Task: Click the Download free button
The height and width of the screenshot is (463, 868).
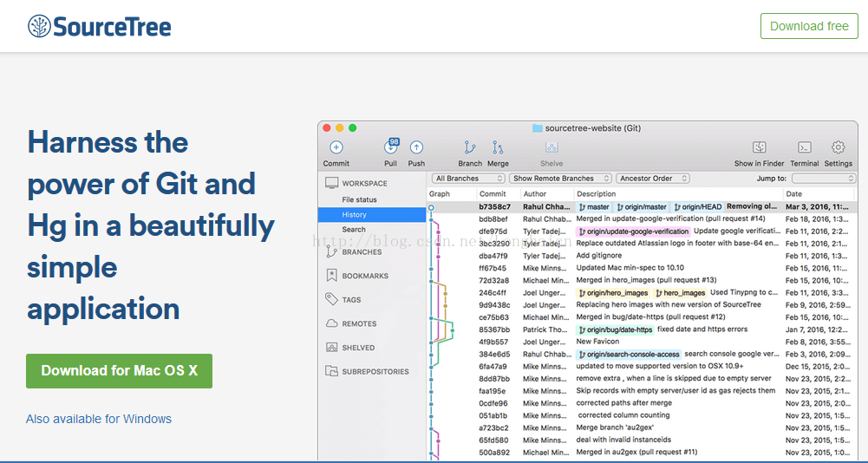Action: click(809, 26)
